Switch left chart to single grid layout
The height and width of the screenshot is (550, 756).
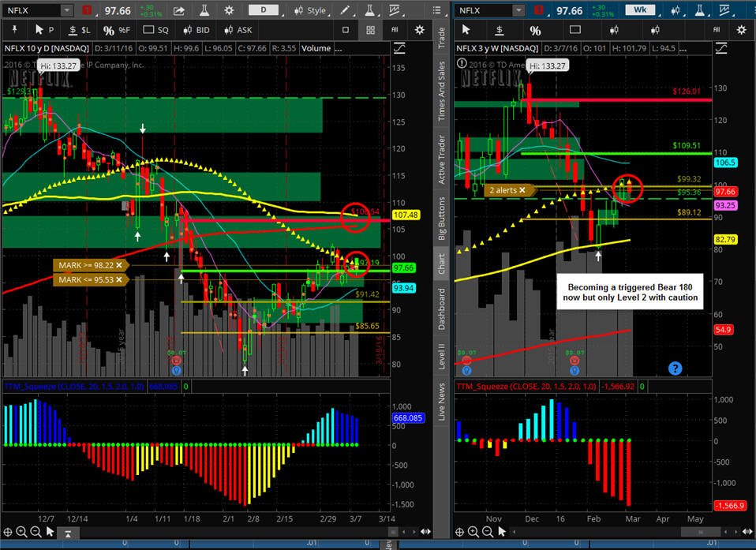[345, 30]
